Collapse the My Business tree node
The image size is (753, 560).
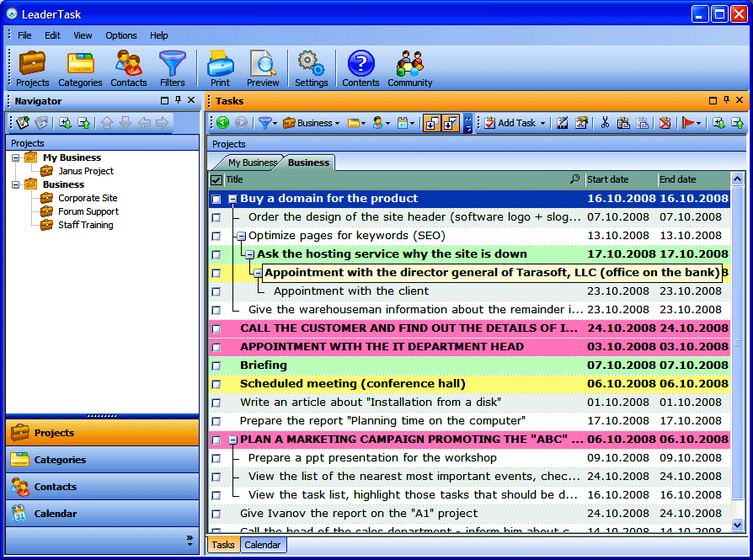(x=16, y=157)
